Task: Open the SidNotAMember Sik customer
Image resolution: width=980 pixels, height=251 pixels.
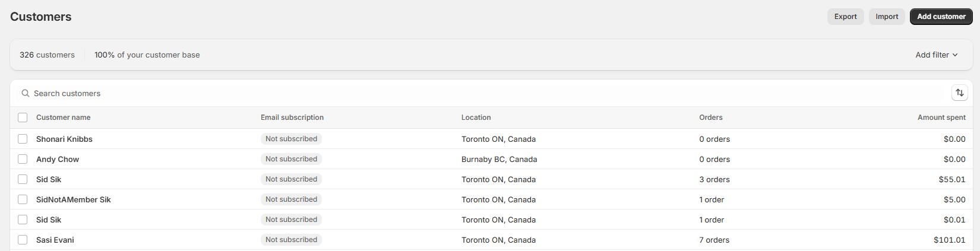Action: (74, 199)
